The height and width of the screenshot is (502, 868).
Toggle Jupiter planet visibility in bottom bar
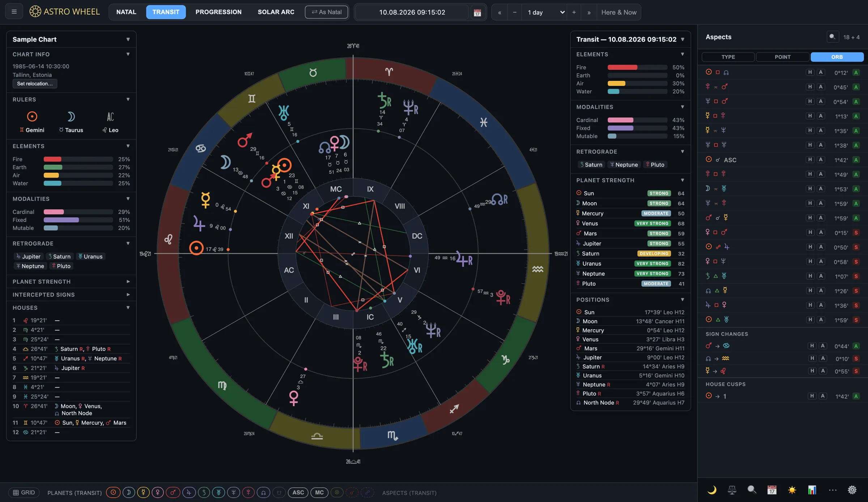point(189,492)
